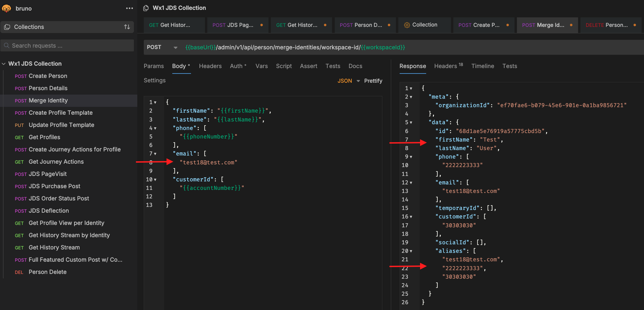Click the Collections box icon in sidebar
Screen dimensions: 644x310
(x=7, y=27)
